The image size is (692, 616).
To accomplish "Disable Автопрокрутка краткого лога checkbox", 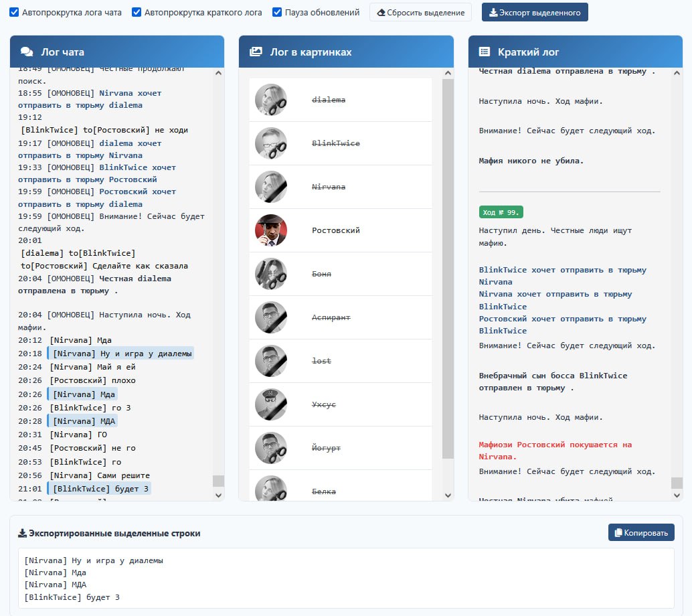I will [137, 12].
